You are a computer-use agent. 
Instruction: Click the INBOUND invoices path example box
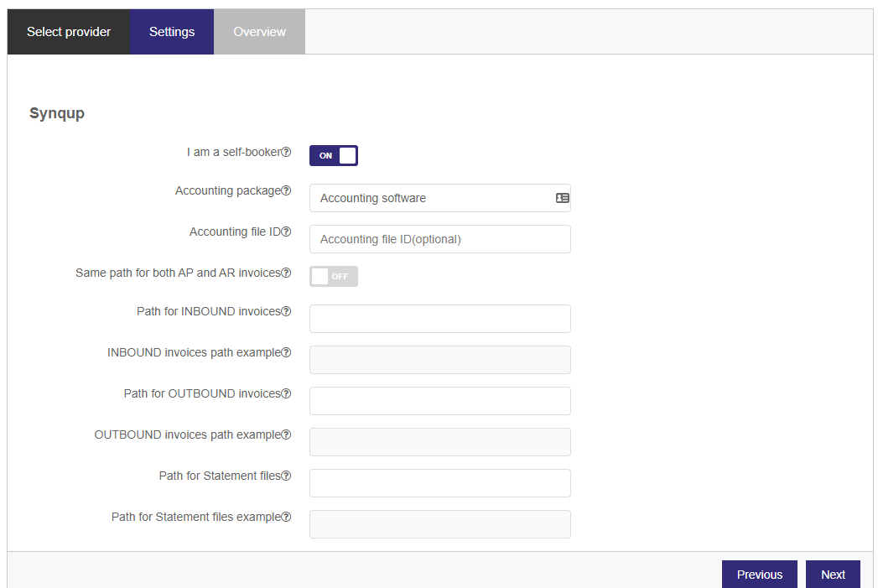(440, 360)
